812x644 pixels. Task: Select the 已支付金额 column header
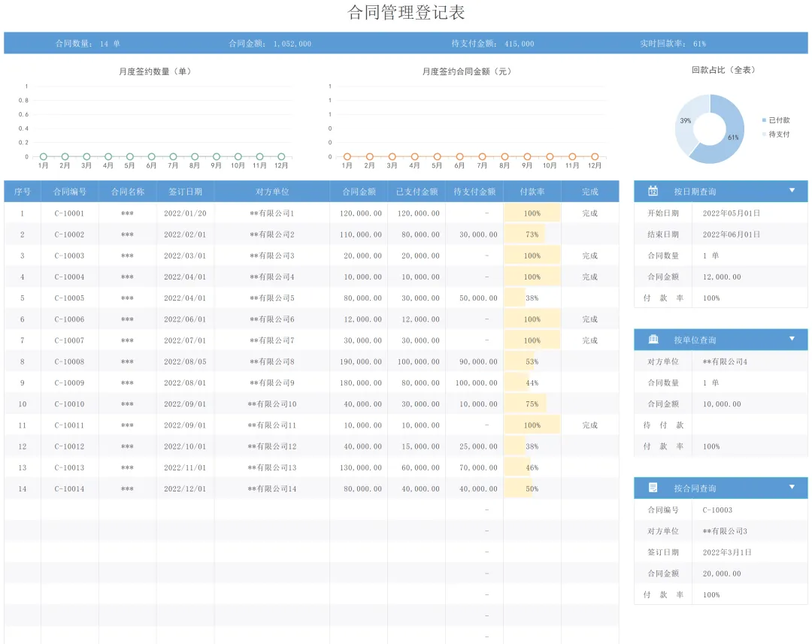click(x=417, y=192)
